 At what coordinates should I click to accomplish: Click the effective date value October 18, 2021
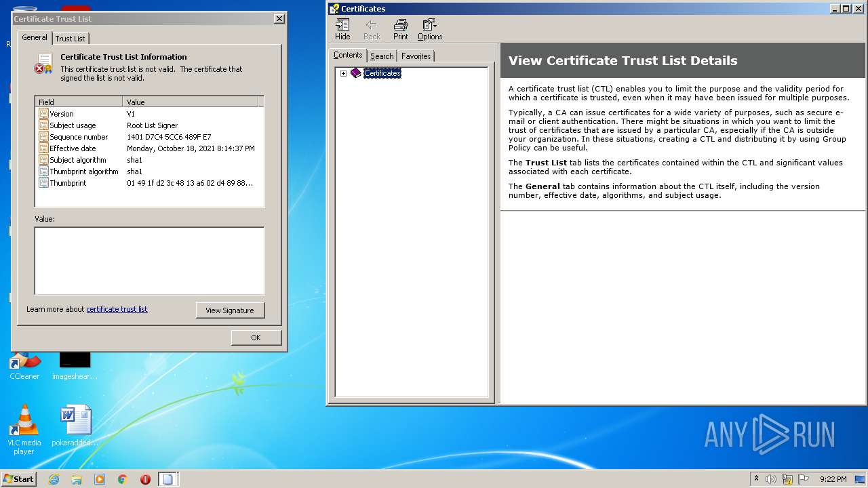click(191, 148)
